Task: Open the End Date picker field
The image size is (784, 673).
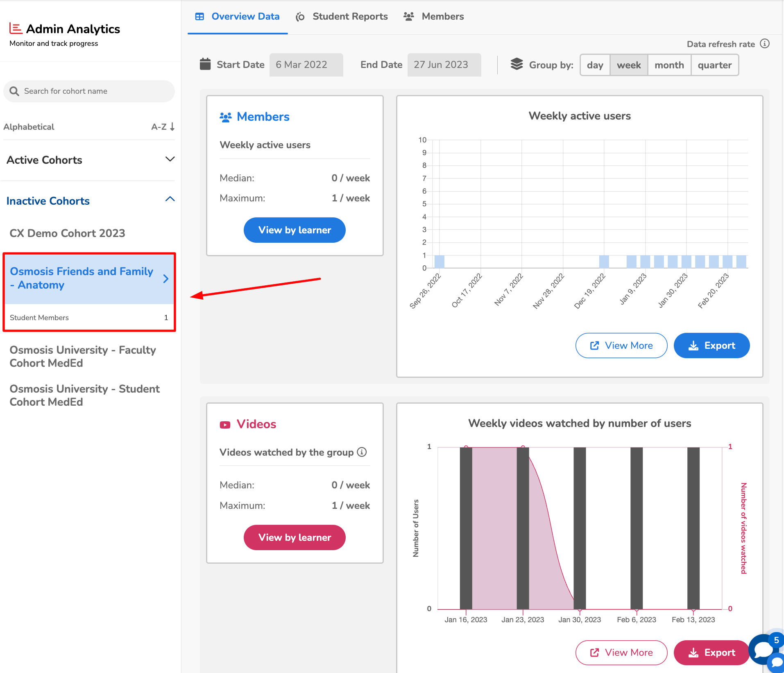Action: pyautogui.click(x=444, y=65)
